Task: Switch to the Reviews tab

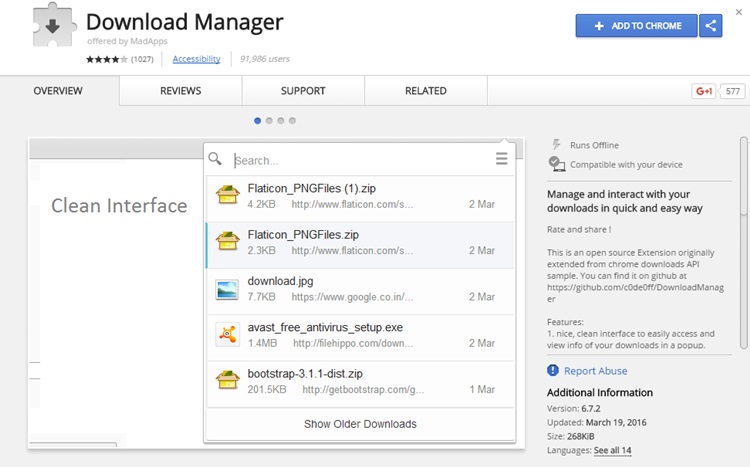Action: 180,90
